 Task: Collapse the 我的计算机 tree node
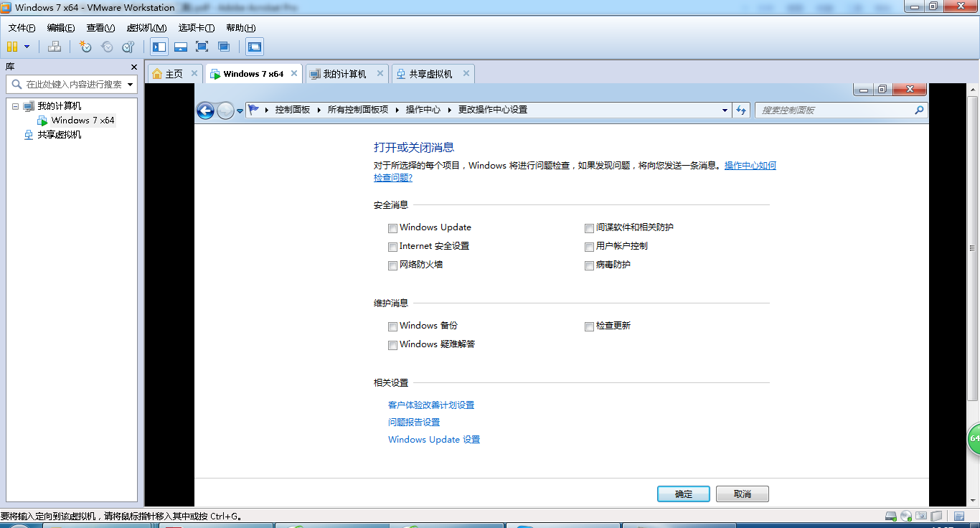pos(15,105)
